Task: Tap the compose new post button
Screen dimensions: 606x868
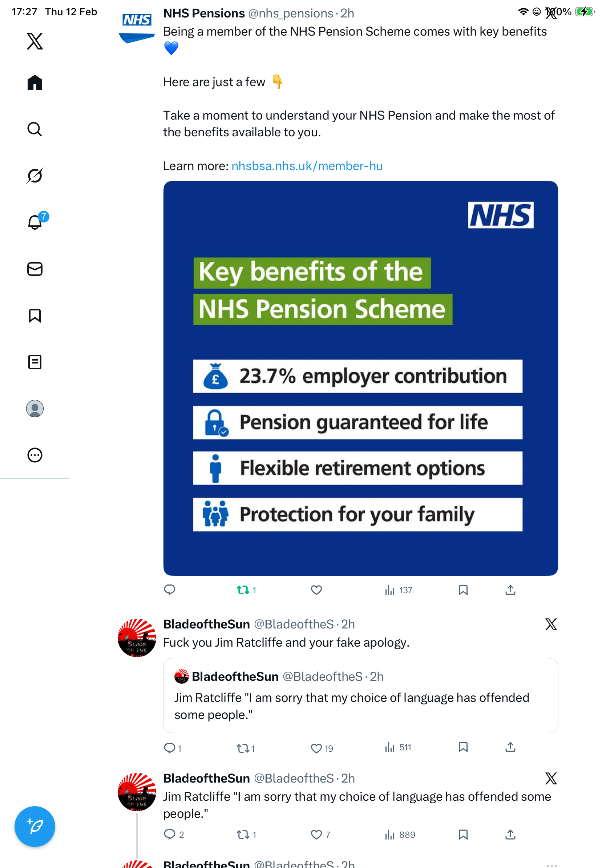Action: [x=35, y=826]
